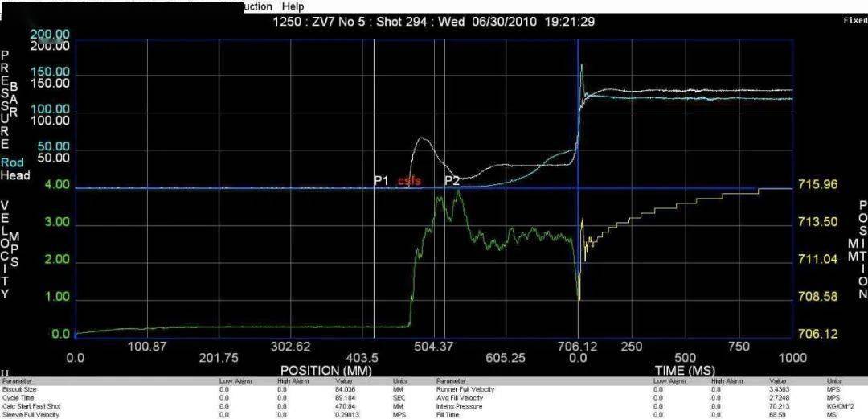Click the POSITION (MM) axis label
Image resolution: width=868 pixels, height=419 pixels.
coord(326,370)
